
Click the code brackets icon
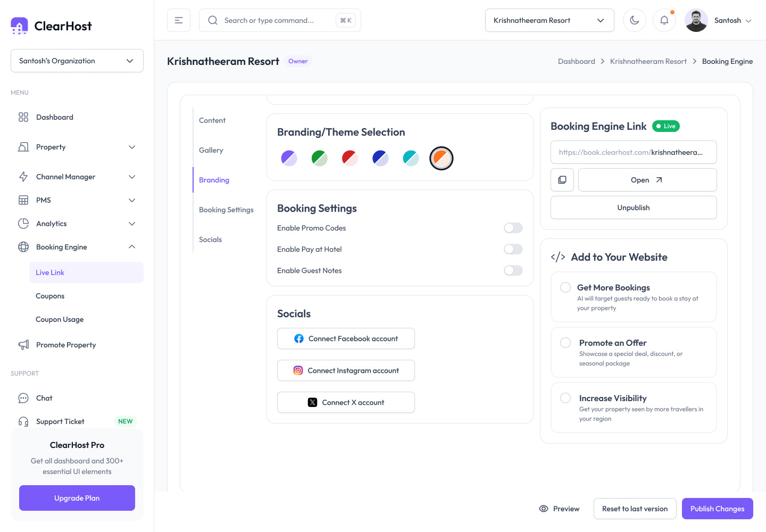pyautogui.click(x=558, y=257)
